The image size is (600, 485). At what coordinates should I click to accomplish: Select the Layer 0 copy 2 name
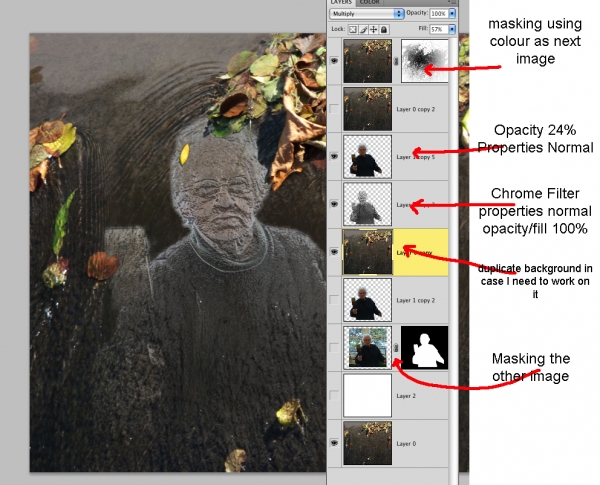coord(416,109)
